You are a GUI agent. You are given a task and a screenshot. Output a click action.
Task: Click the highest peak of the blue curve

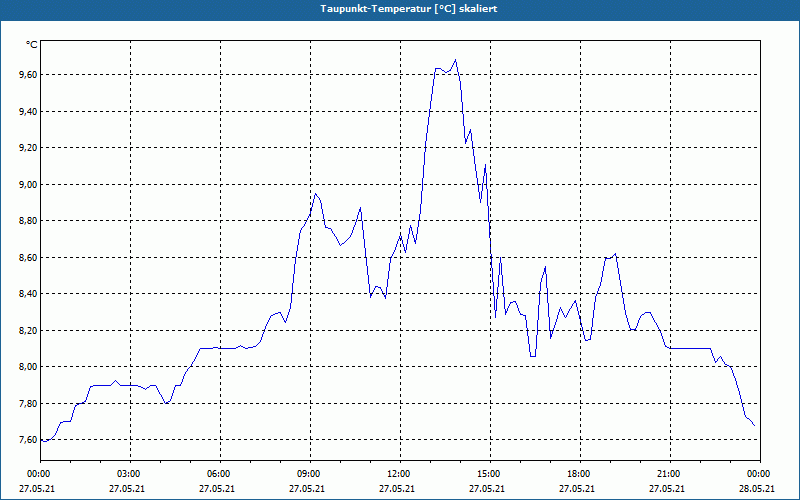tap(455, 60)
